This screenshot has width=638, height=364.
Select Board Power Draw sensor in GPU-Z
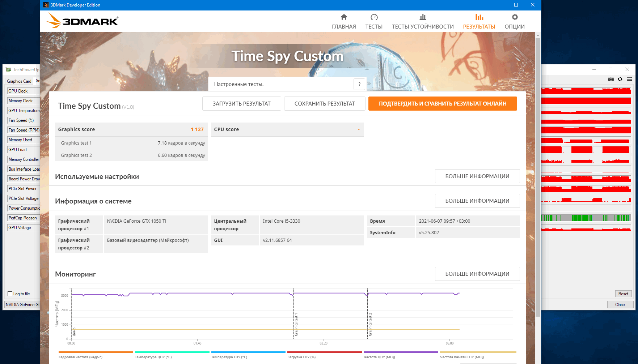pyautogui.click(x=23, y=179)
